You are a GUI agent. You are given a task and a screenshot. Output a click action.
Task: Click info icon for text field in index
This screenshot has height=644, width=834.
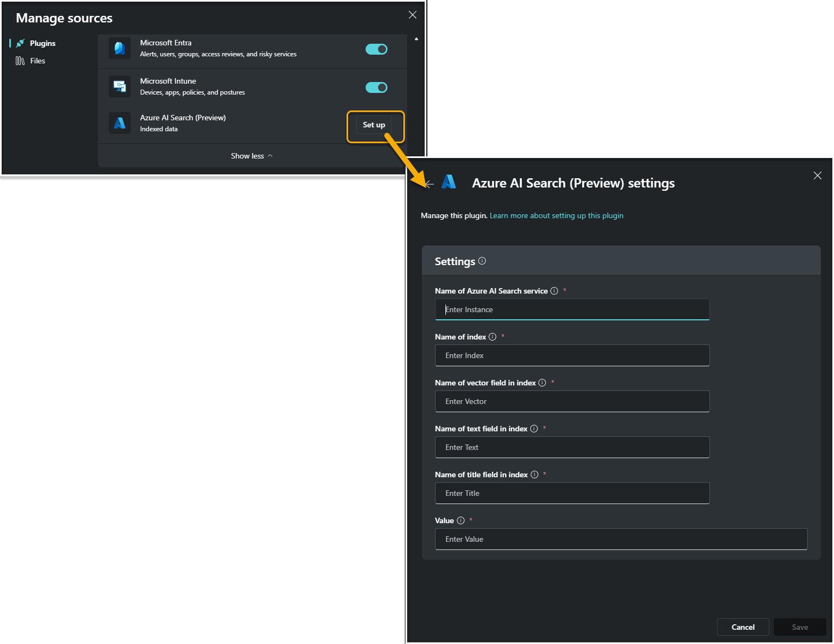coord(534,429)
